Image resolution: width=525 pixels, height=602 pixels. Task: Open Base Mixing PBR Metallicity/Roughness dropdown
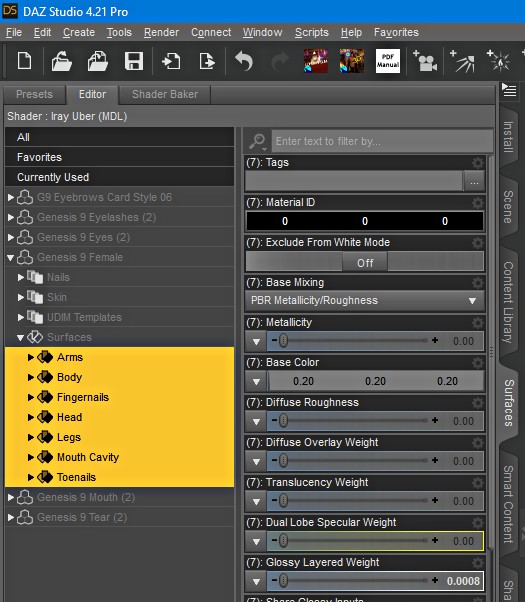coord(365,301)
